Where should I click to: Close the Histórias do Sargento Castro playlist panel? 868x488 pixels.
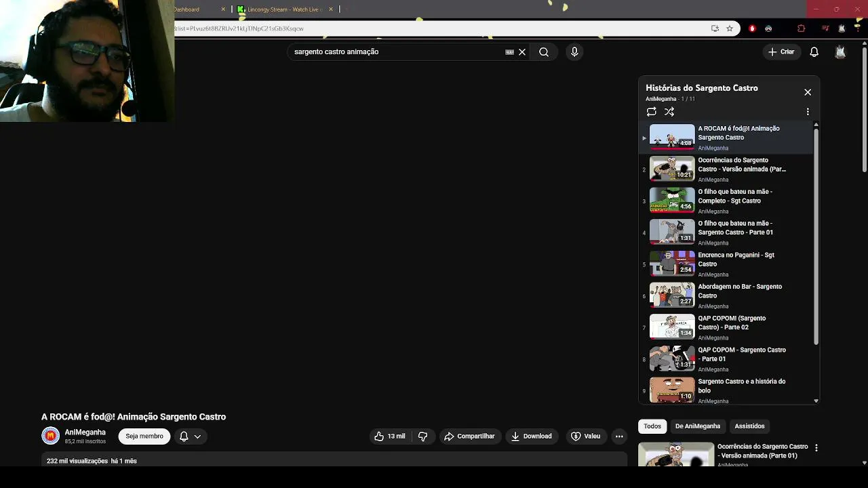coord(808,92)
